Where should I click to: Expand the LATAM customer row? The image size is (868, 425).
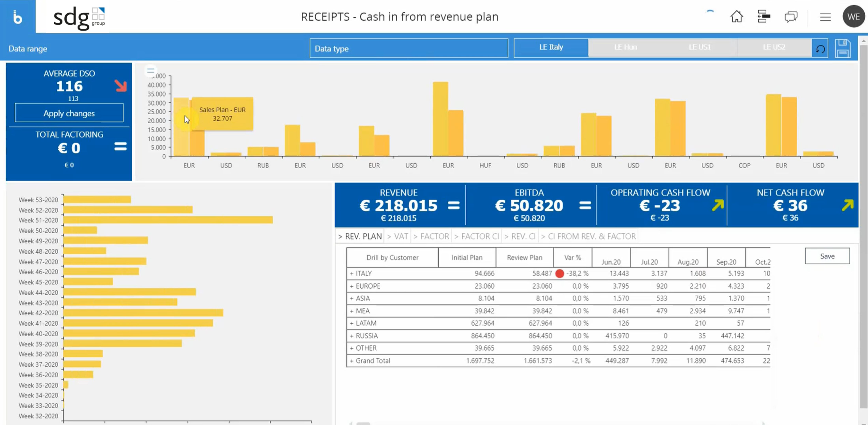pyautogui.click(x=352, y=324)
